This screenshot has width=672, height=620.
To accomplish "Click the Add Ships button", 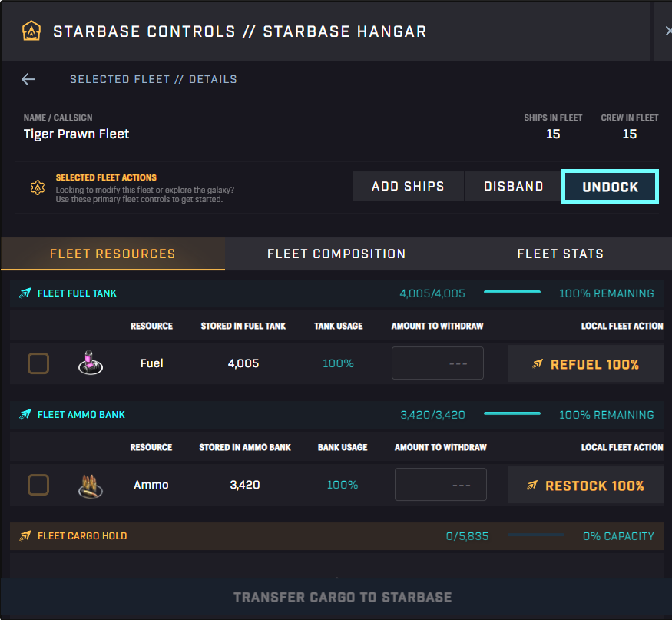I will point(408,186).
